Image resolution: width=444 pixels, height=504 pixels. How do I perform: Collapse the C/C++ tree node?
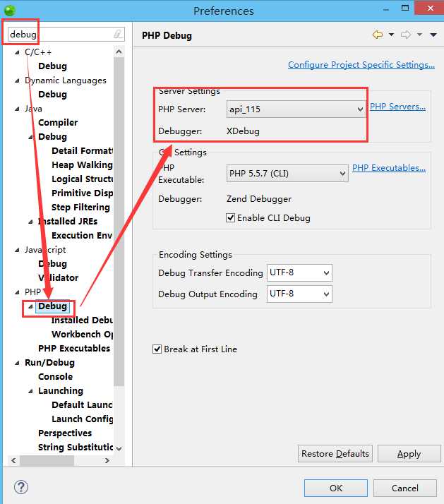(x=17, y=52)
